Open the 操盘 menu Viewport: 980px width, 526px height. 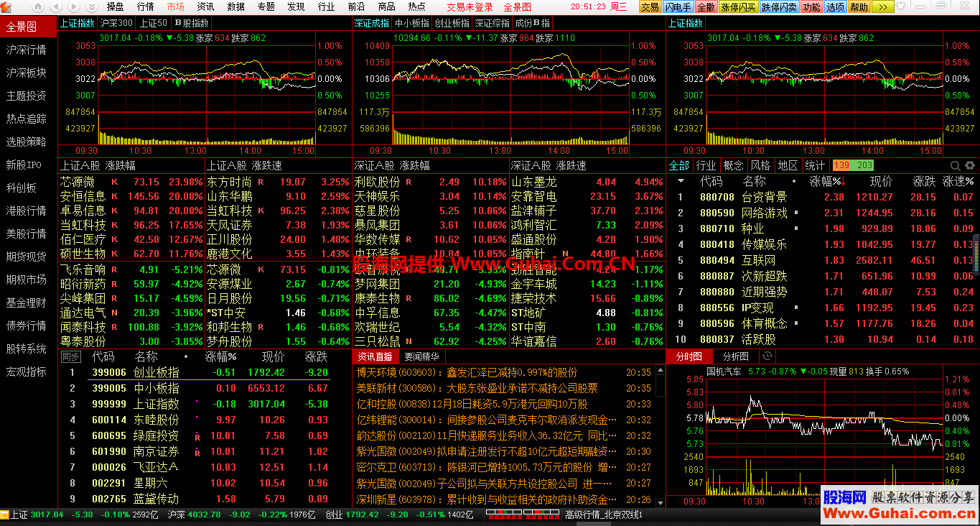pos(115,6)
